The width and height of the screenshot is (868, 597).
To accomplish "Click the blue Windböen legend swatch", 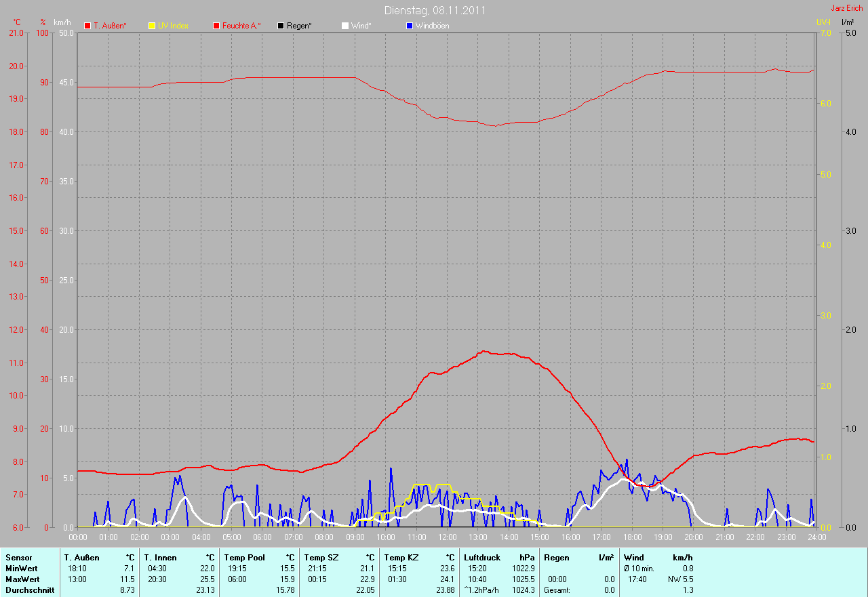I will click(410, 26).
